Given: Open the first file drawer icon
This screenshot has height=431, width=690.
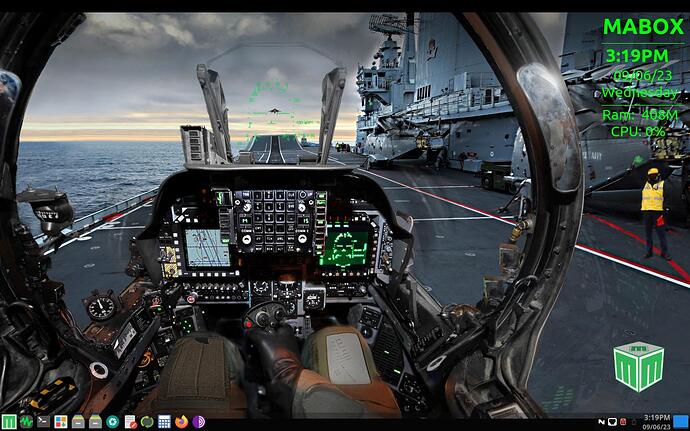Looking at the screenshot, I should (78, 422).
